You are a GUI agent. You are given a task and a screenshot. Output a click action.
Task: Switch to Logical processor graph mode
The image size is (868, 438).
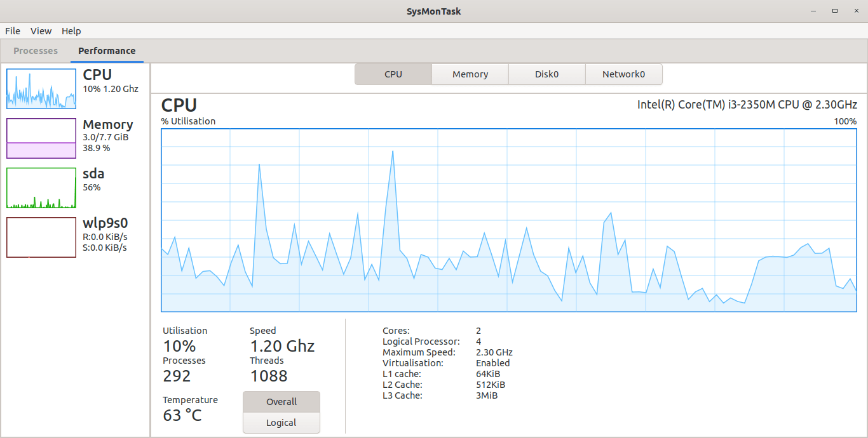[281, 423]
